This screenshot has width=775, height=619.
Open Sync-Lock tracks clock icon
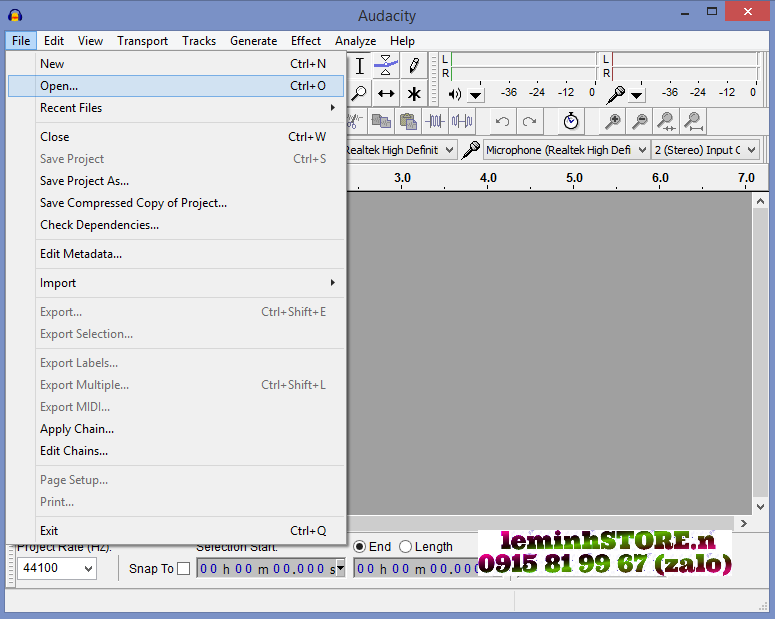pyautogui.click(x=571, y=121)
